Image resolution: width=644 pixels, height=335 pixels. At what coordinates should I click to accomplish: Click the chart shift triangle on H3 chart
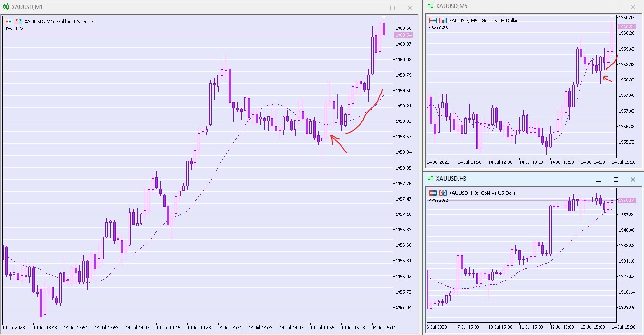612,190
